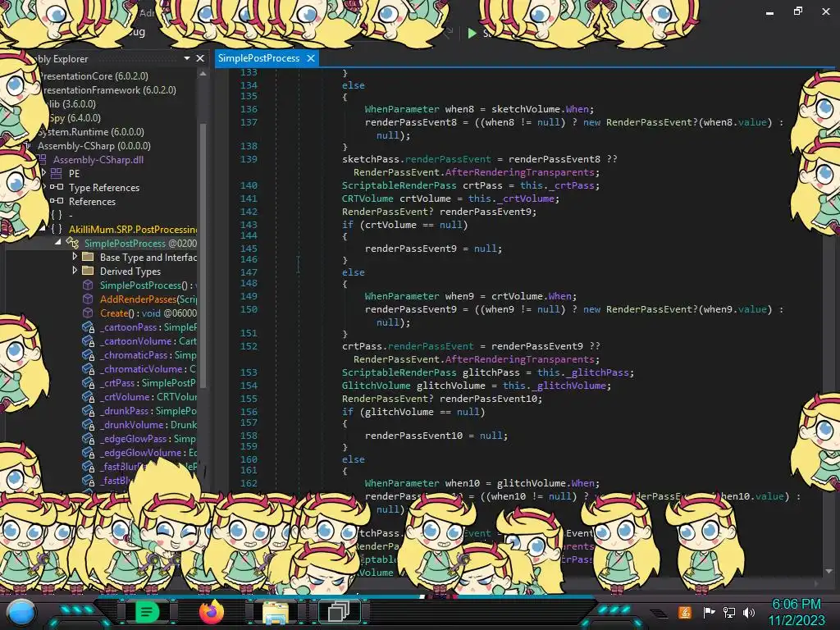Image resolution: width=840 pixels, height=630 pixels.
Task: Select the AddRenderPasses method entry
Action: click(148, 299)
